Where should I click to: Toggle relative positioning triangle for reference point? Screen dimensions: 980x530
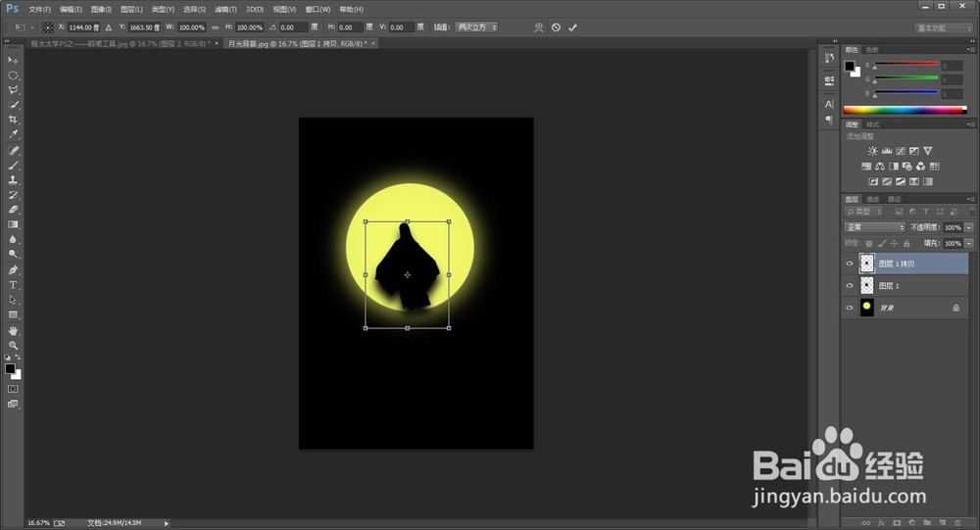click(109, 27)
